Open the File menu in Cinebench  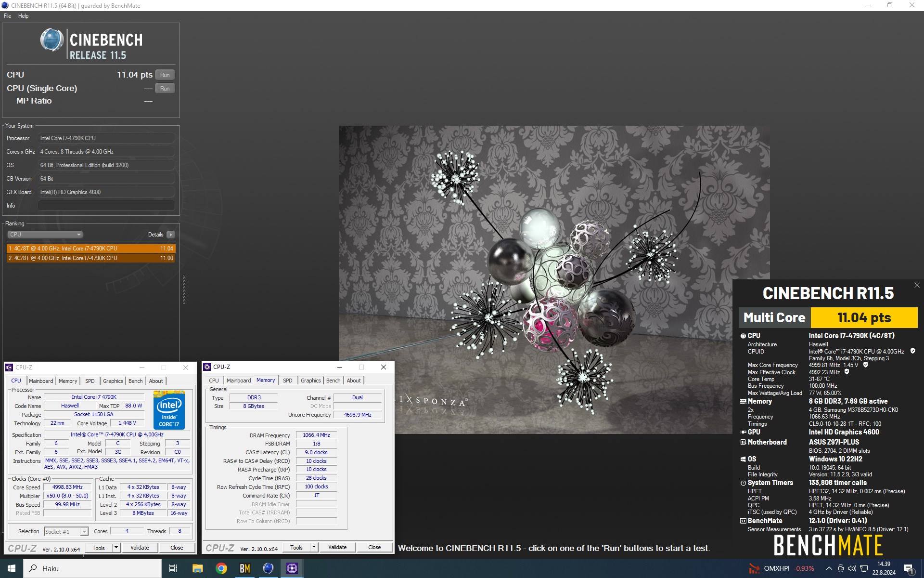(8, 16)
